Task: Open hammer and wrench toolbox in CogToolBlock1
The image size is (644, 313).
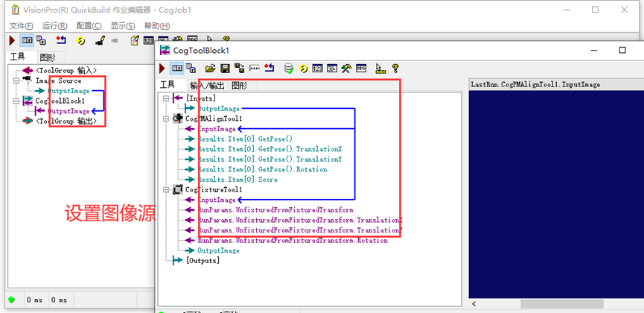Action: [x=346, y=69]
